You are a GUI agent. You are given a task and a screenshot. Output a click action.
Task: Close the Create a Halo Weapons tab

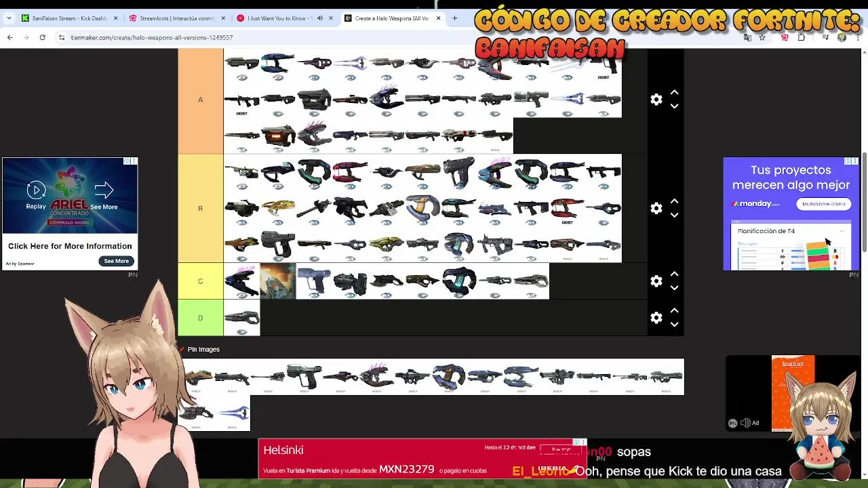(x=438, y=18)
